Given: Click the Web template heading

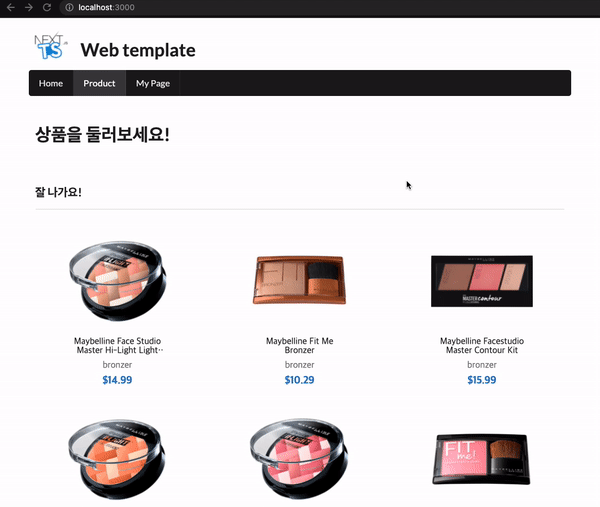Looking at the screenshot, I should pyautogui.click(x=138, y=50).
